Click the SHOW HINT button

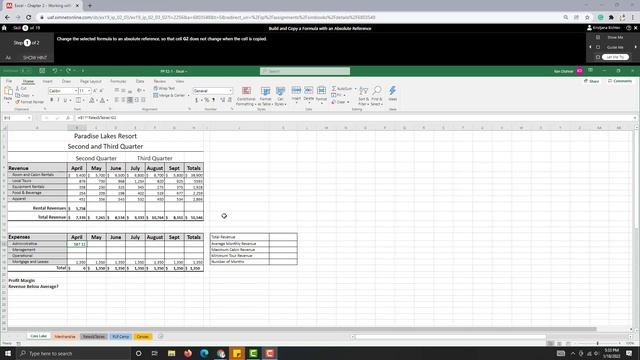pos(35,58)
